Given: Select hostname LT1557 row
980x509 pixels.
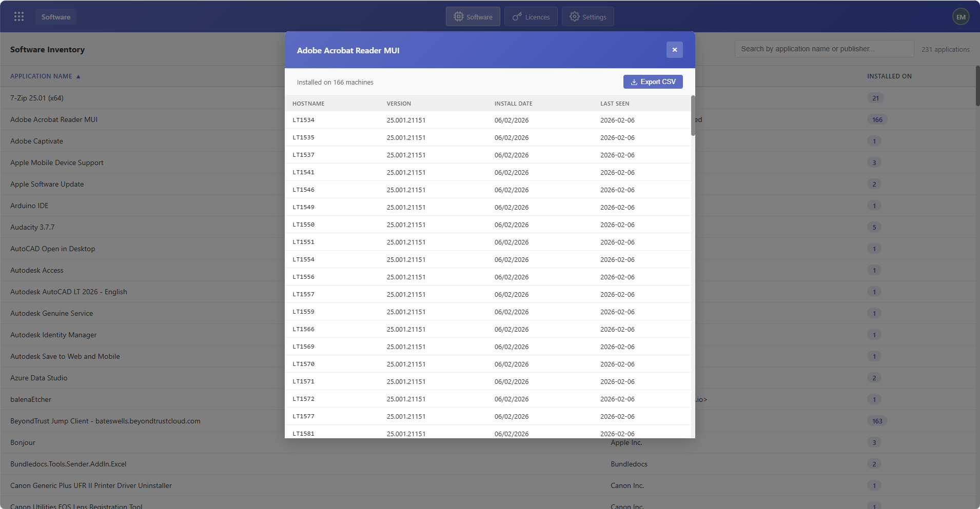Looking at the screenshot, I should (487, 294).
